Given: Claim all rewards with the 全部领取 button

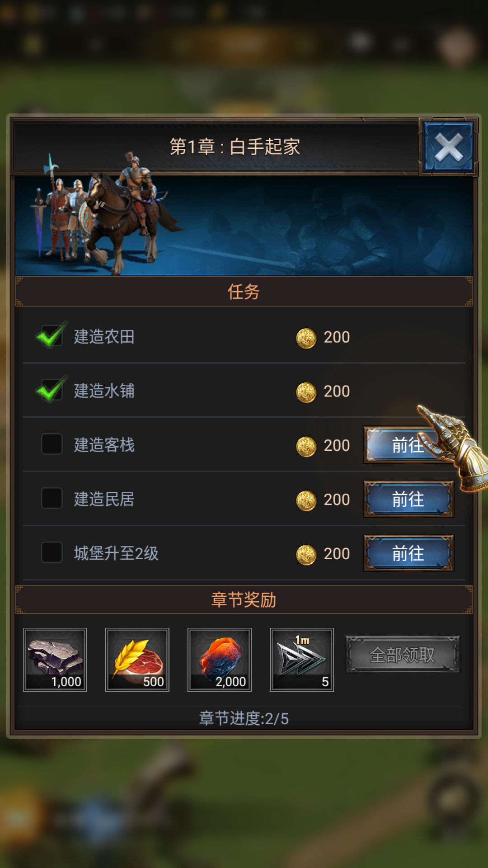Looking at the screenshot, I should coord(403,655).
